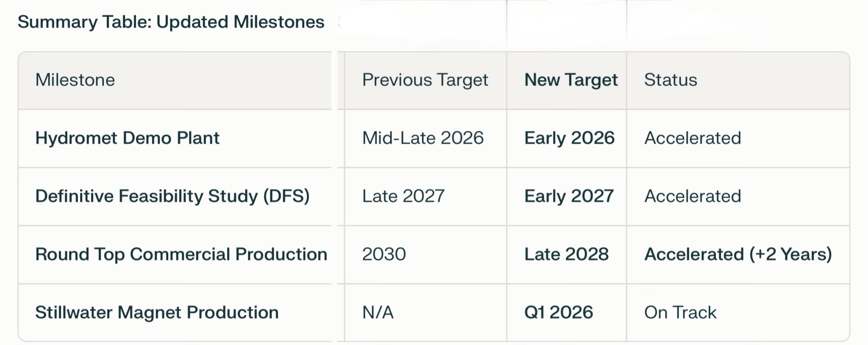Click the Stillwater Magnet Production cell
This screenshot has height=345, width=868.
pyautogui.click(x=157, y=312)
